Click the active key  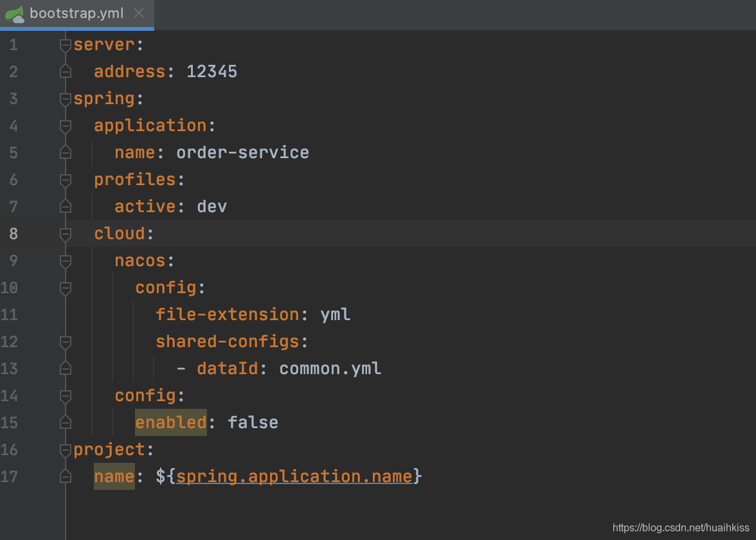tap(145, 207)
